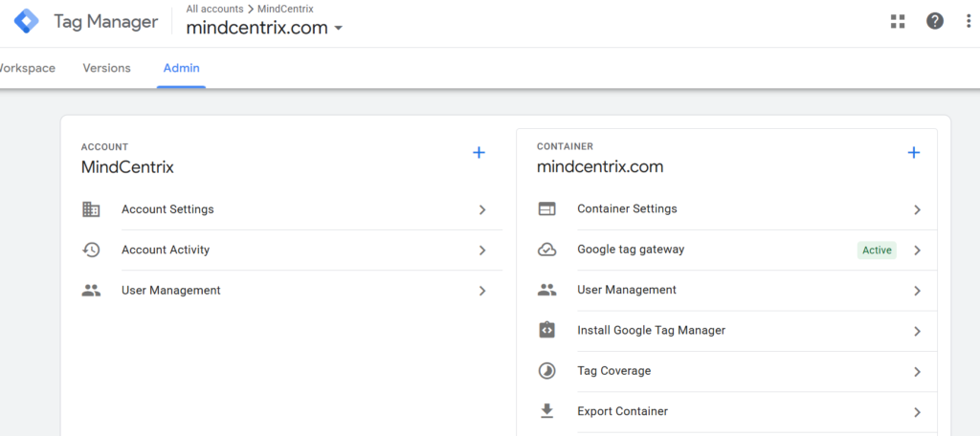This screenshot has height=436, width=980.
Task: Open Install Google Tag Manager chevron arrow
Action: pos(918,331)
